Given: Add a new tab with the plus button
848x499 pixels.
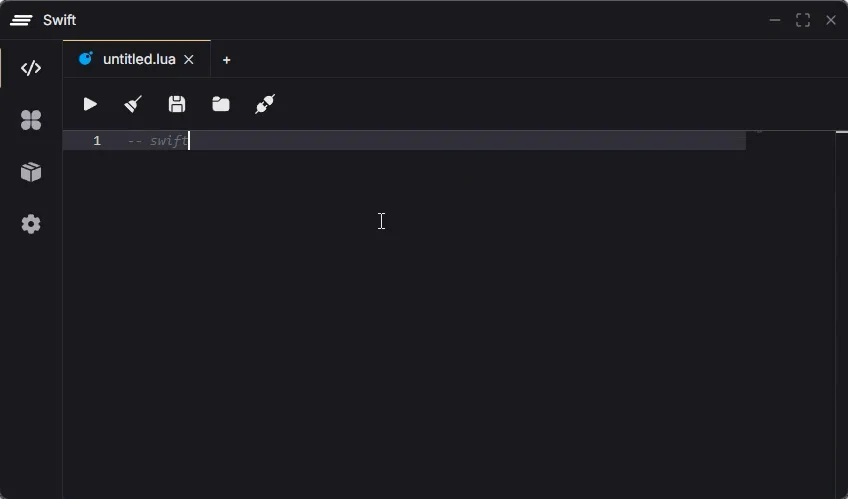Looking at the screenshot, I should (227, 60).
